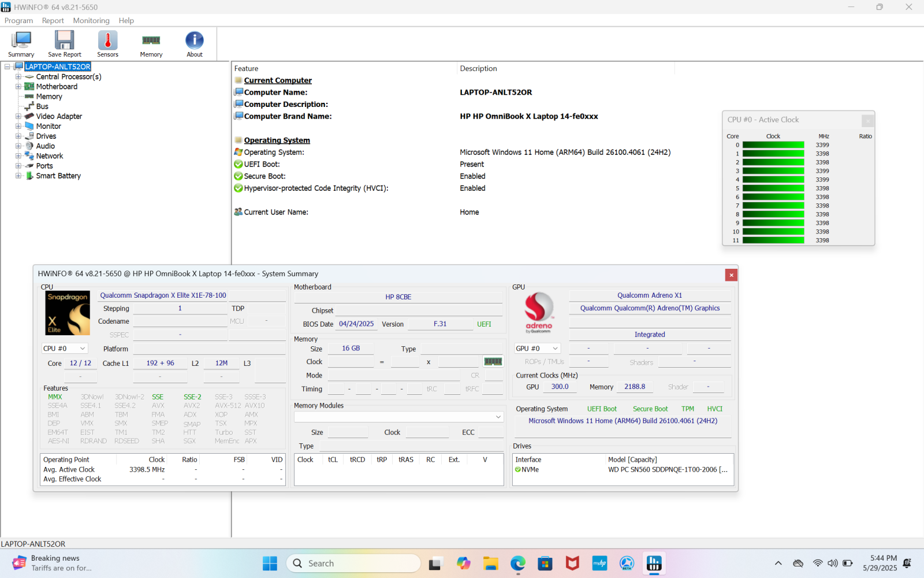Click the NVMe drive status icon
Image resolution: width=924 pixels, height=578 pixels.
point(518,469)
